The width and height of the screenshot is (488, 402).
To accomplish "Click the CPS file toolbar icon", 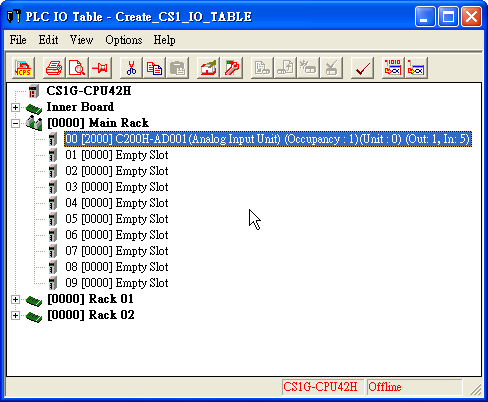I will pyautogui.click(x=23, y=68).
